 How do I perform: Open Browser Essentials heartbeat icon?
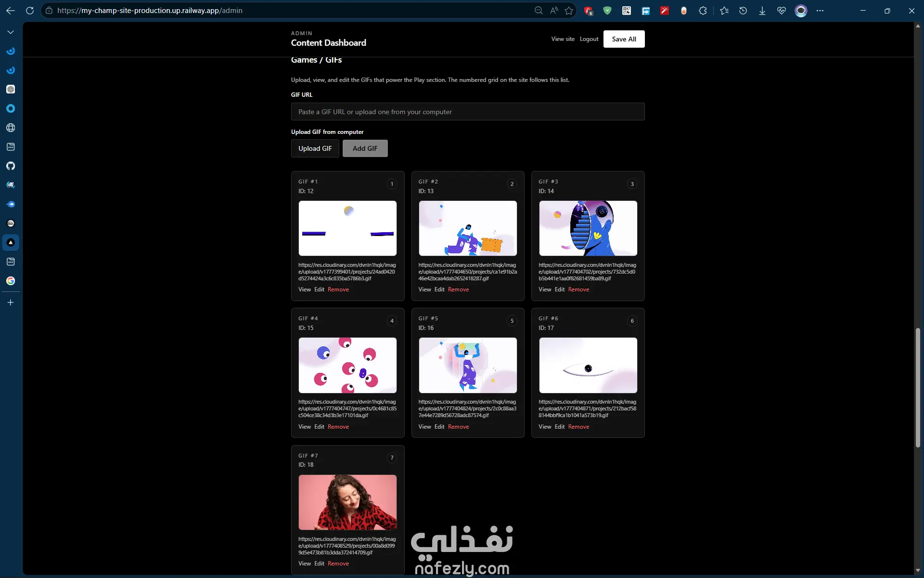pos(782,11)
